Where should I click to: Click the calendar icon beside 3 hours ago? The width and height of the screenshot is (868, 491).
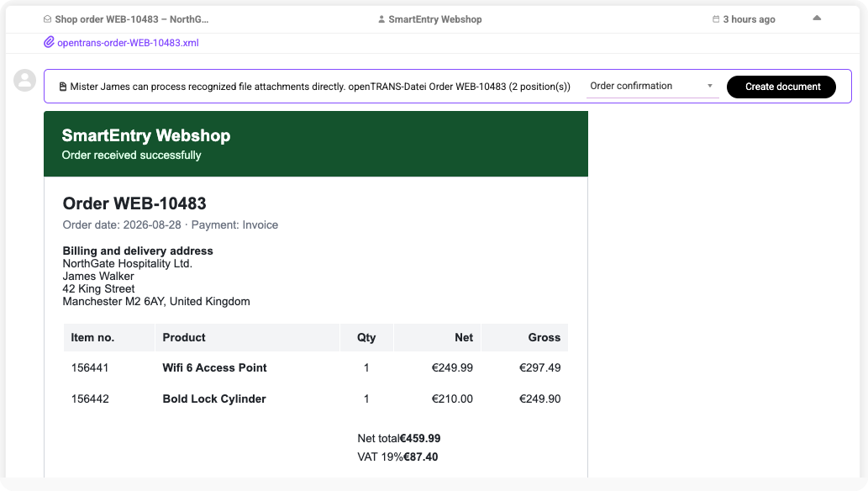pos(716,19)
